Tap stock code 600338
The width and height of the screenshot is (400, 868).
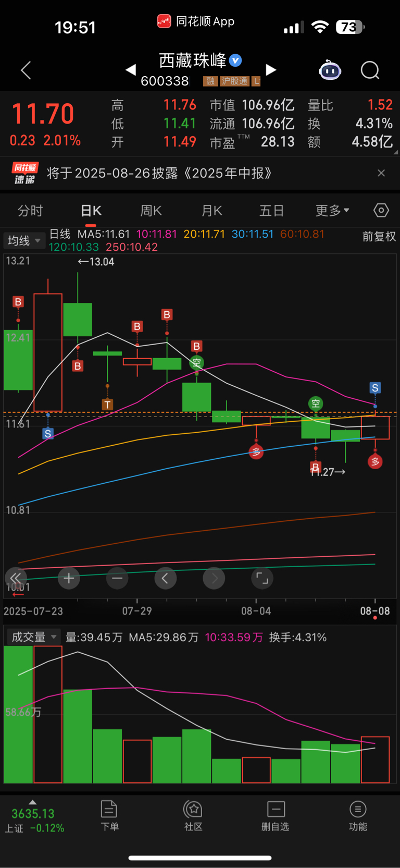coord(165,81)
